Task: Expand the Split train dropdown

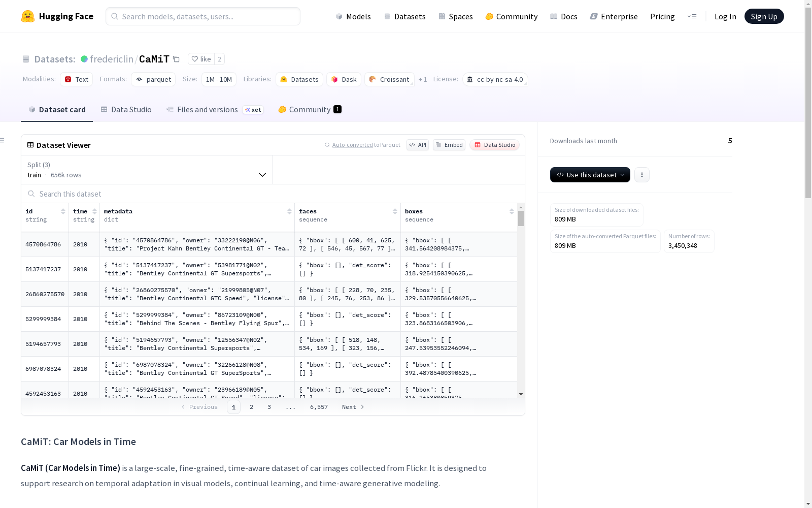Action: pos(147,170)
